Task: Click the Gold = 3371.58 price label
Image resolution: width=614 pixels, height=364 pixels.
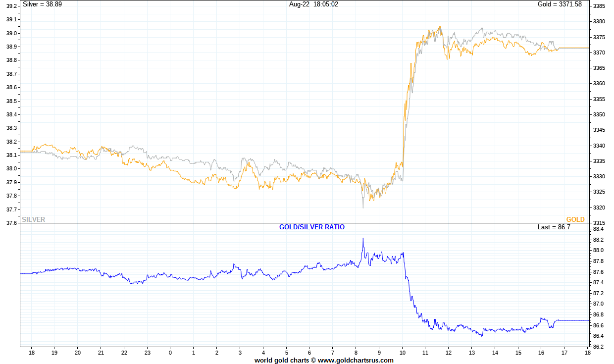Action: [560, 4]
